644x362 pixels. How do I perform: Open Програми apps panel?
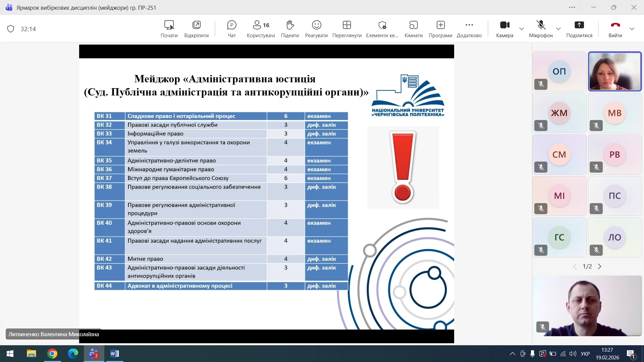coord(440,28)
